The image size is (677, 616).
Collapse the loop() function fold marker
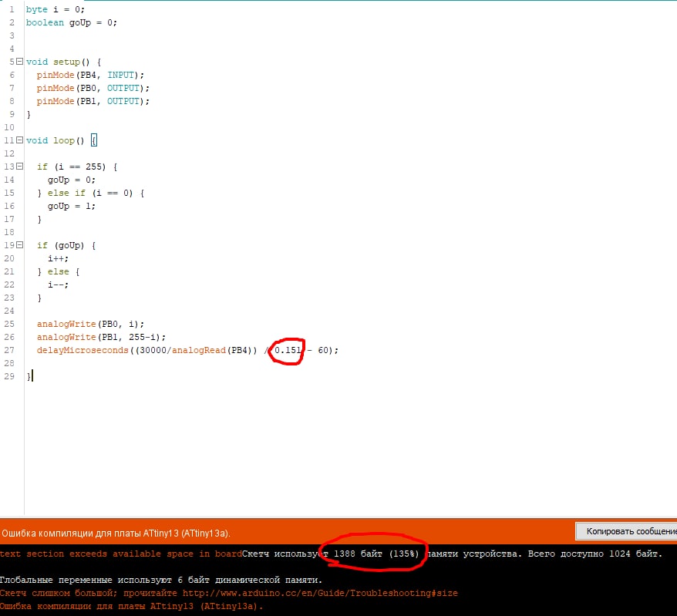(19, 140)
